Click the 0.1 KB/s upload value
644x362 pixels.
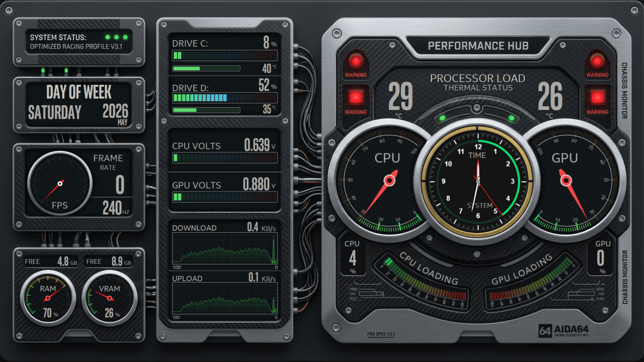pos(262,278)
